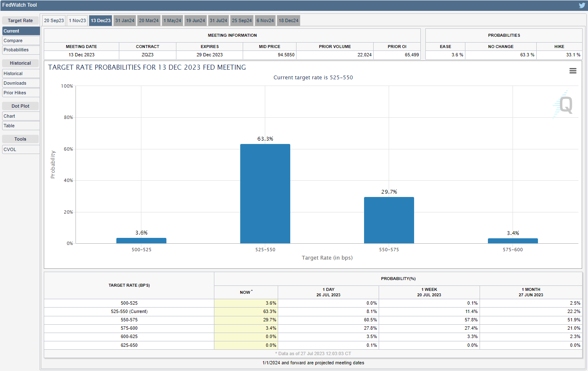This screenshot has width=588, height=371.
Task: Open the CVOL tool
Action: click(x=21, y=149)
